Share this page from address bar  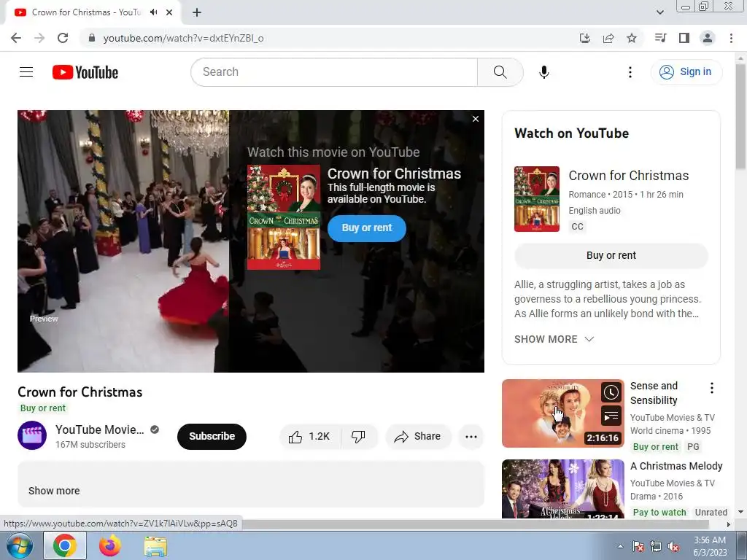pyautogui.click(x=608, y=38)
